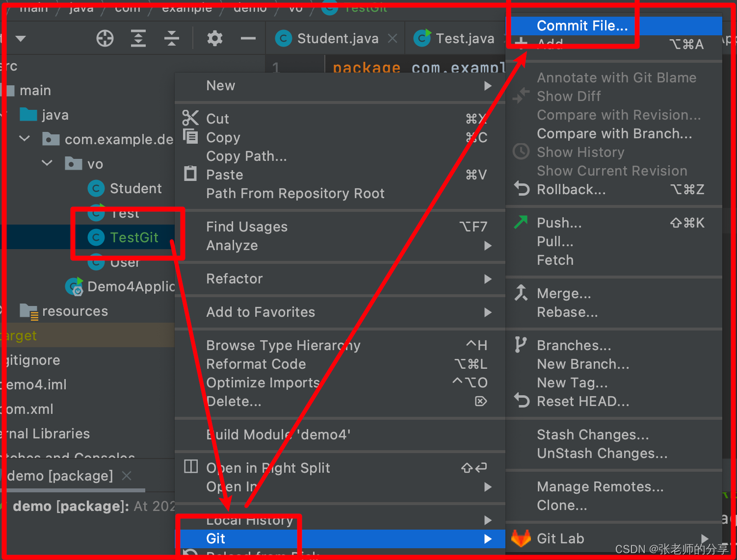Viewport: 737px width, 560px height.
Task: Choose Paste from the context menu
Action: pos(340,175)
